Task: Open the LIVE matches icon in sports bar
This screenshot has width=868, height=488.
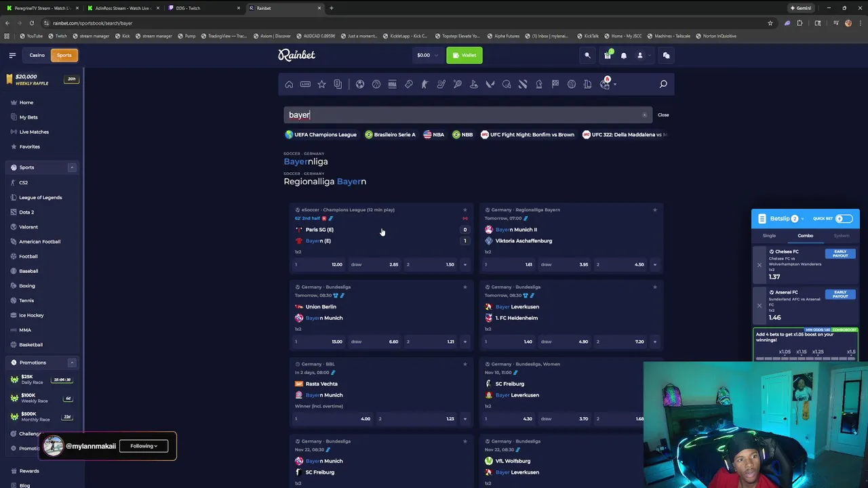Action: coord(305,84)
